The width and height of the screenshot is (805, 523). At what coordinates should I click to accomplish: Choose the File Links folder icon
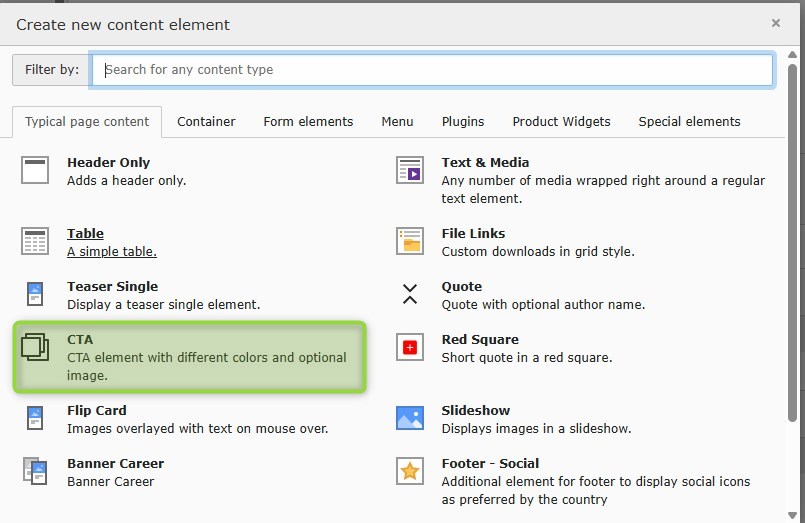(410, 242)
